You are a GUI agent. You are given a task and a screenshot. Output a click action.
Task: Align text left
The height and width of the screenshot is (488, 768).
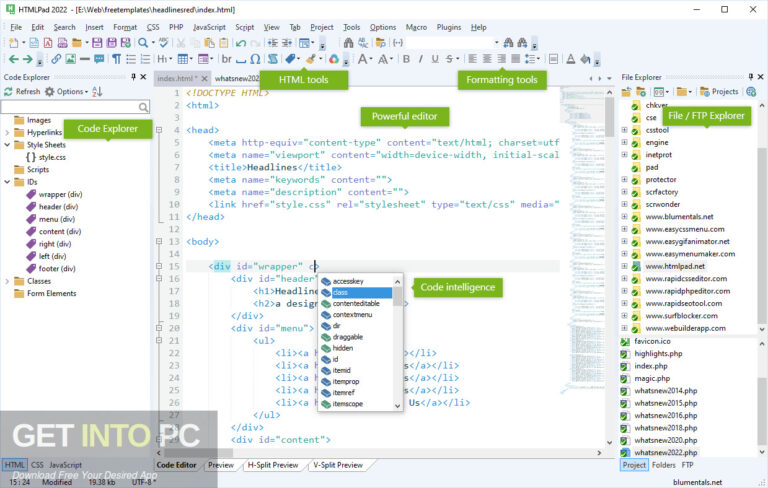tap(473, 59)
